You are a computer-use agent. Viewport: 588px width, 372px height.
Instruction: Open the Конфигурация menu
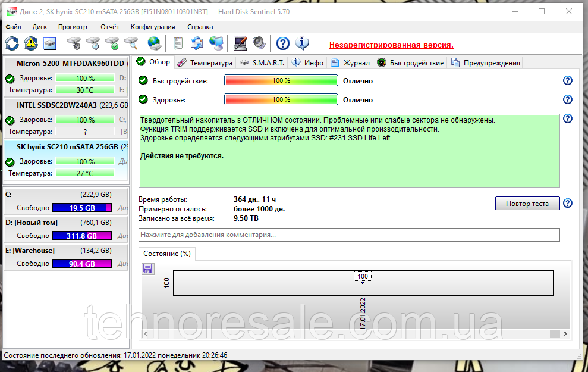pos(153,27)
